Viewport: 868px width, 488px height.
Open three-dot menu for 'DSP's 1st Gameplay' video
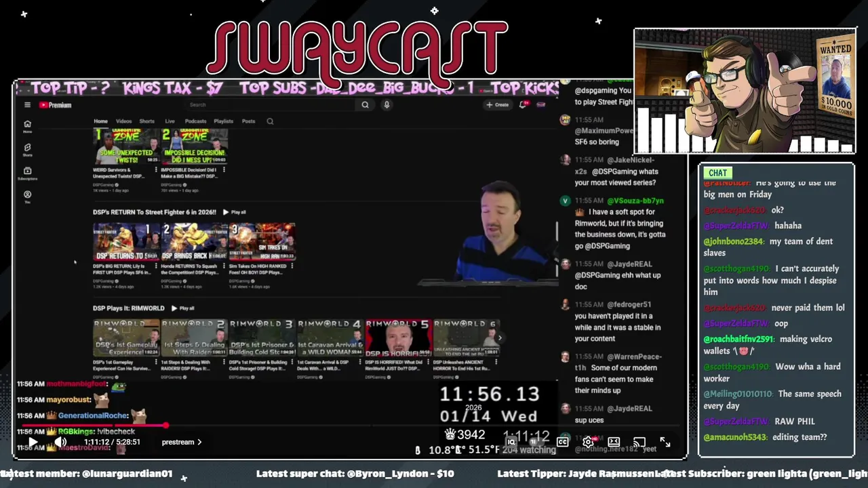[157, 363]
